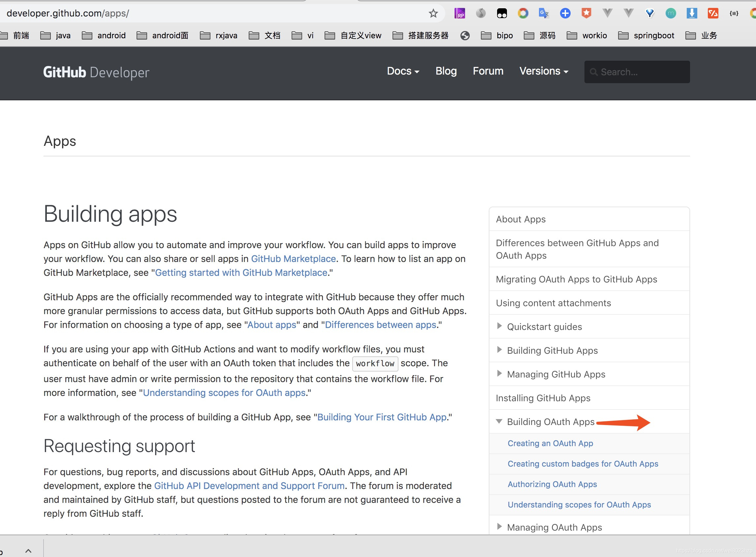Open Using content attachments sidebar item
Image resolution: width=756 pixels, height=557 pixels.
point(589,303)
